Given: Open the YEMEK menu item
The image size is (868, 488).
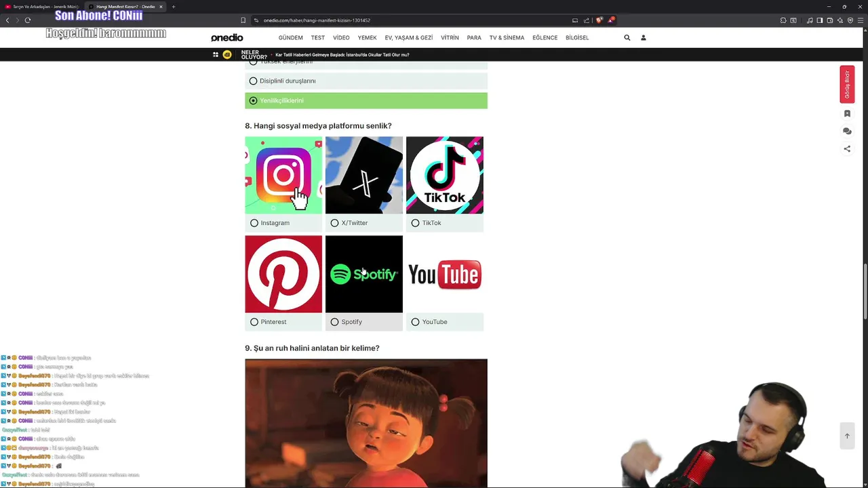Looking at the screenshot, I should click(367, 38).
